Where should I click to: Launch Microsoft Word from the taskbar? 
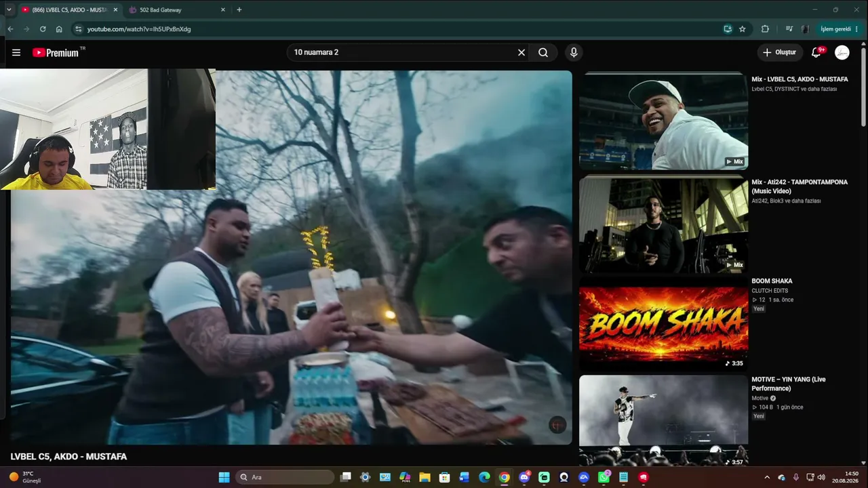[x=465, y=477]
